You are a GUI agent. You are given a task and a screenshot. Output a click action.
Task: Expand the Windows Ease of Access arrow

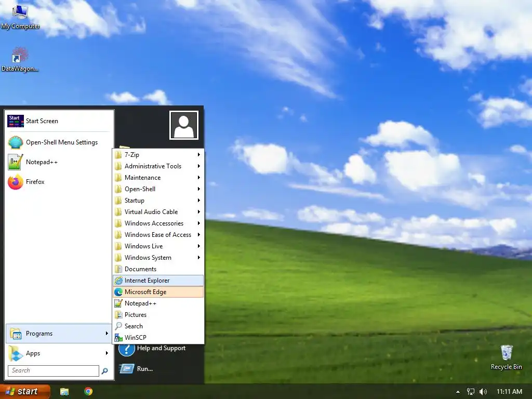pyautogui.click(x=199, y=235)
